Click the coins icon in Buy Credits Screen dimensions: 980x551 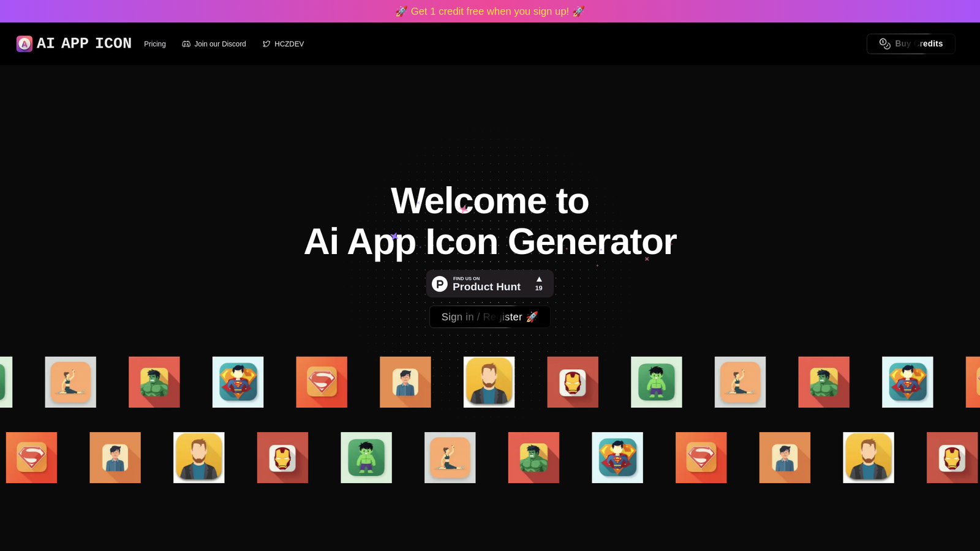[x=885, y=43]
